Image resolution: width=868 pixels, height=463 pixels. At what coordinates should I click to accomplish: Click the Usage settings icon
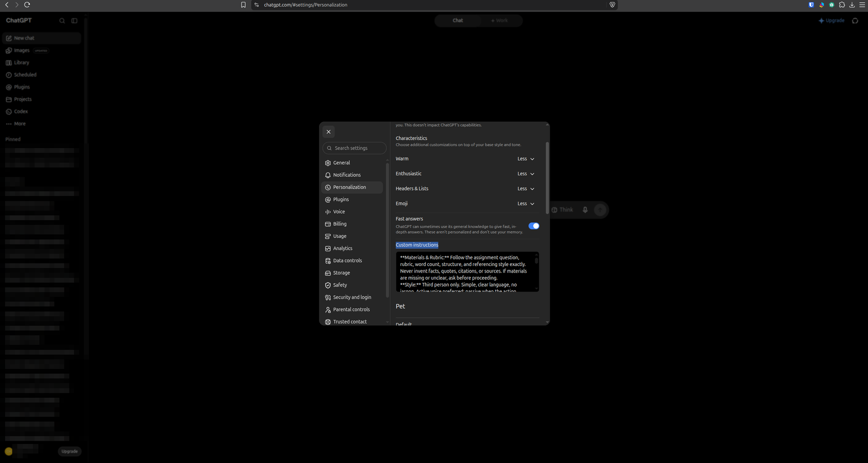pos(328,236)
